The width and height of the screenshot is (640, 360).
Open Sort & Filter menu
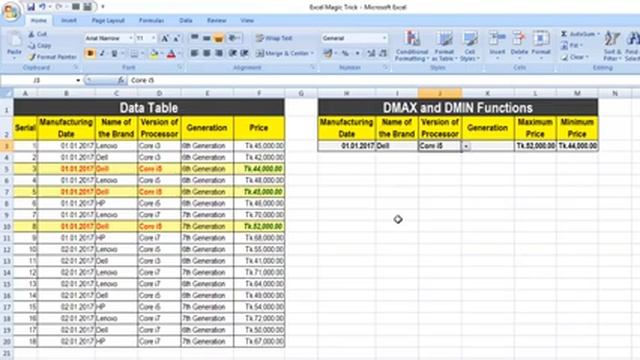612,46
